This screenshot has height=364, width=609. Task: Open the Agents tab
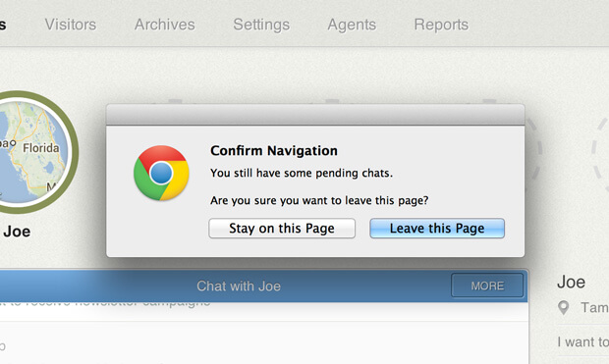click(x=352, y=25)
